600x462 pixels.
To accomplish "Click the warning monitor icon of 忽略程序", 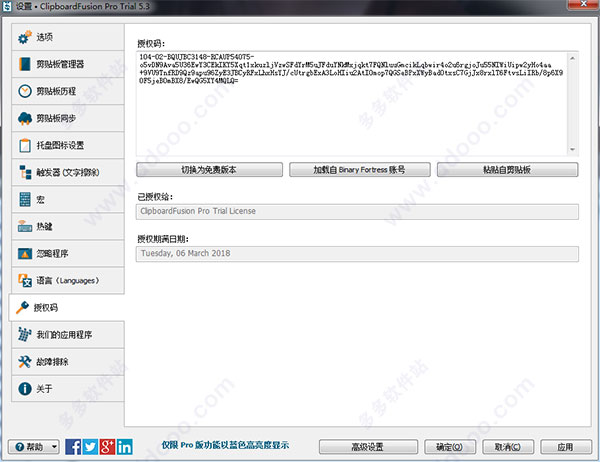I will pyautogui.click(x=25, y=253).
